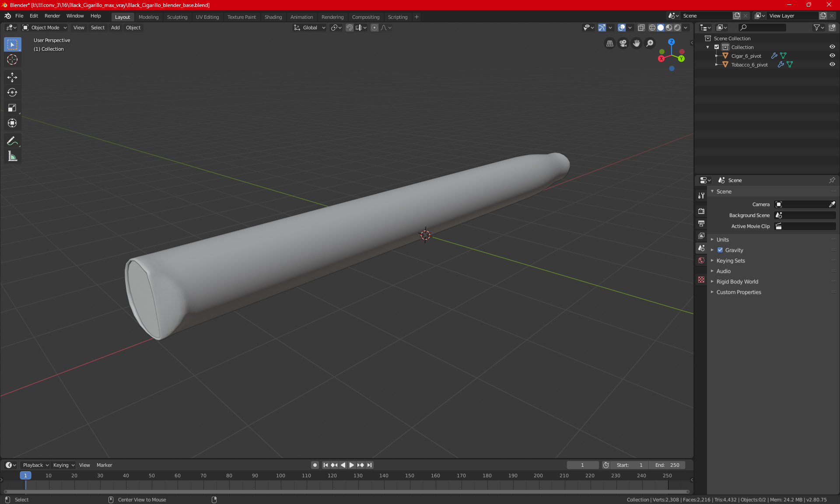Click the outliner search field
840x504 pixels.
click(x=762, y=28)
